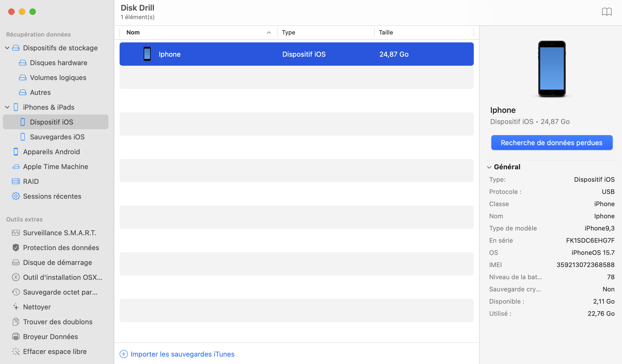Collapse the Dispositifs de stockage group
This screenshot has height=364, width=622.
coord(7,48)
